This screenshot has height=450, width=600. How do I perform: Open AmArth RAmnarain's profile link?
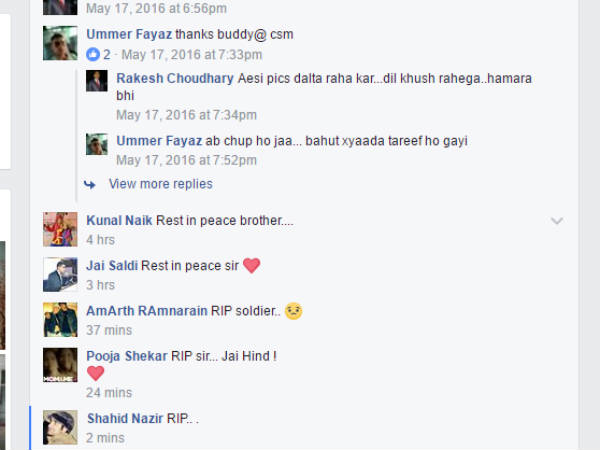click(147, 311)
